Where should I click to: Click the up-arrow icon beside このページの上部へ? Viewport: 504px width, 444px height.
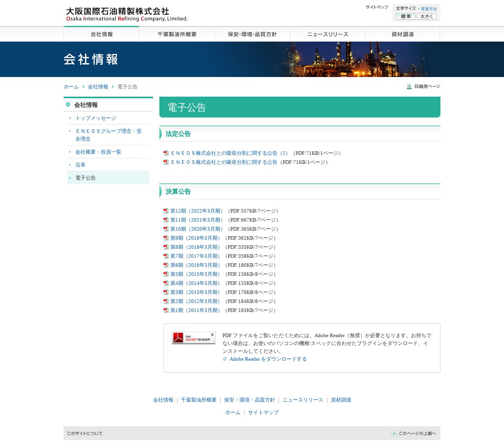(394, 433)
